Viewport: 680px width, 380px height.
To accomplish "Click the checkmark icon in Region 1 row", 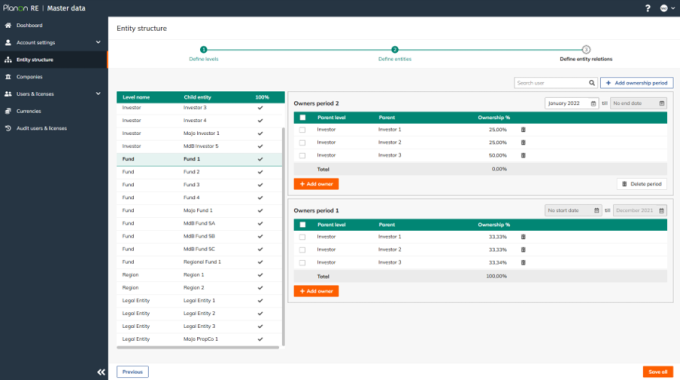I will pyautogui.click(x=260, y=275).
